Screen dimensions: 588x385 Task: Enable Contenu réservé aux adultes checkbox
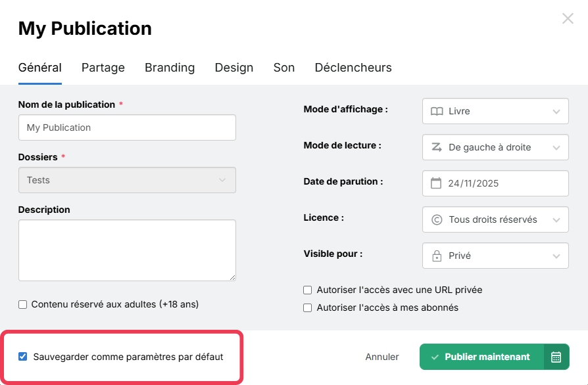23,304
